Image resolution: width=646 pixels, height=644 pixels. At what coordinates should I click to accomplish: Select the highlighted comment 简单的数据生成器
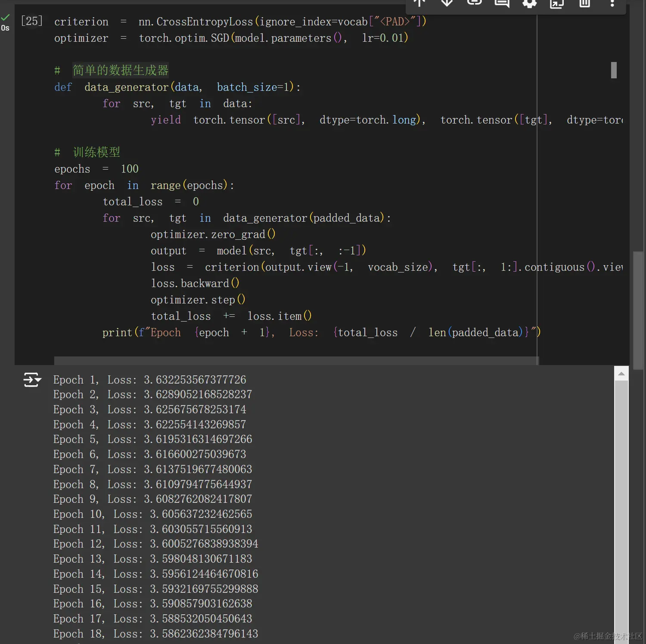point(120,70)
